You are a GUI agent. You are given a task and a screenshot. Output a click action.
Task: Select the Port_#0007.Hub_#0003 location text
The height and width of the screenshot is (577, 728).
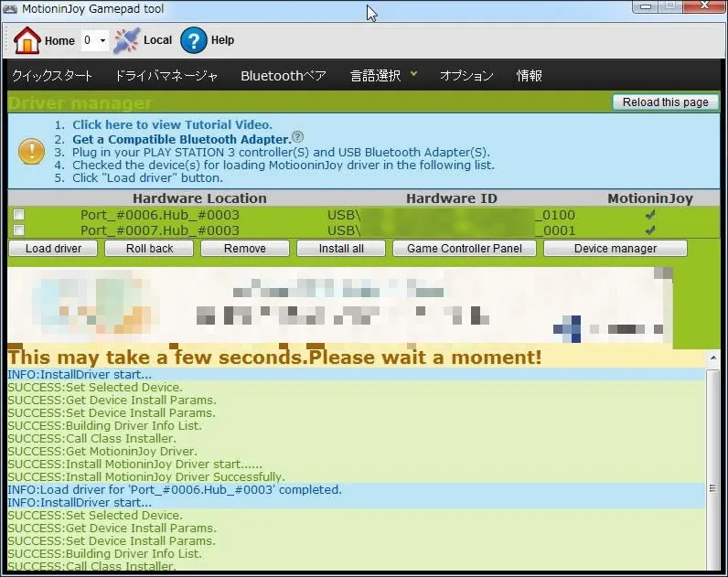pos(160,230)
